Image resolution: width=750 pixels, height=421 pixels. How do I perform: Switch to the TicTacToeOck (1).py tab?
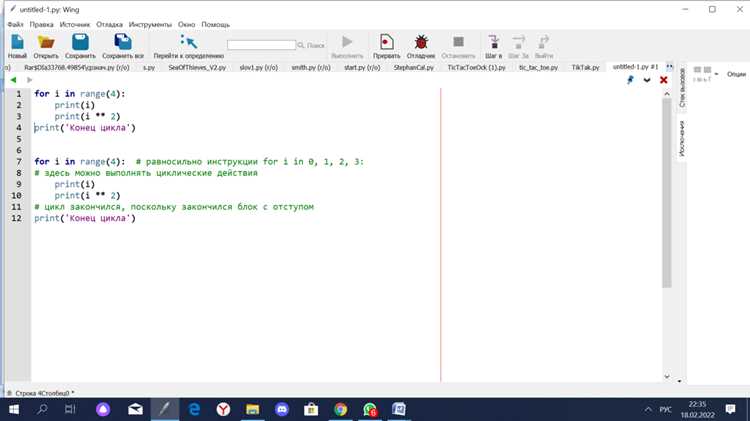click(476, 67)
